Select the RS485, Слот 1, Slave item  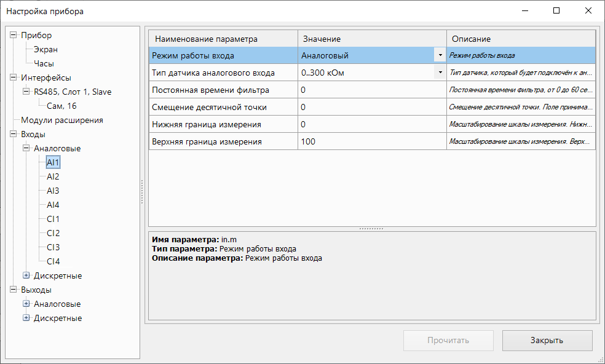[73, 92]
